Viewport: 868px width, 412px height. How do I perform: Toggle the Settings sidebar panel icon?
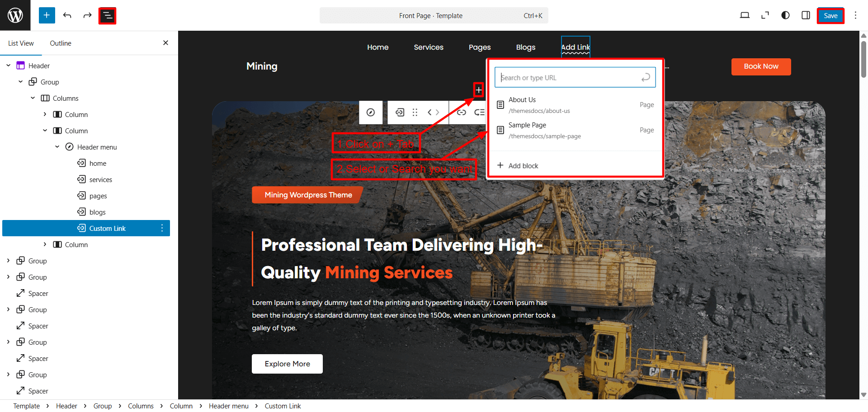pyautogui.click(x=806, y=15)
